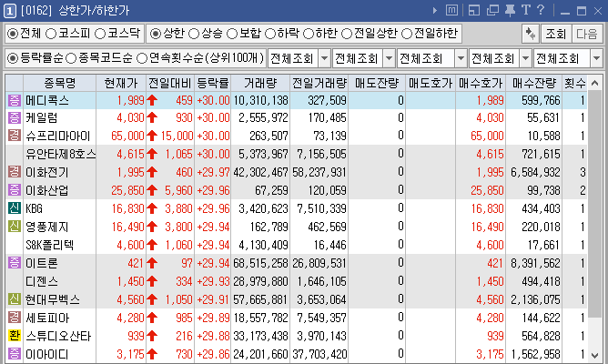
Task: Open the second 전체조회 dropdown arrow
Action: 389,58
